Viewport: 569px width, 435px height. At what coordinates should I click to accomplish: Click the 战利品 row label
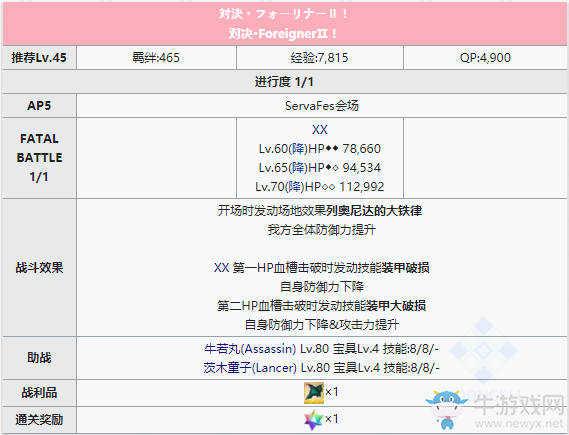(39, 393)
